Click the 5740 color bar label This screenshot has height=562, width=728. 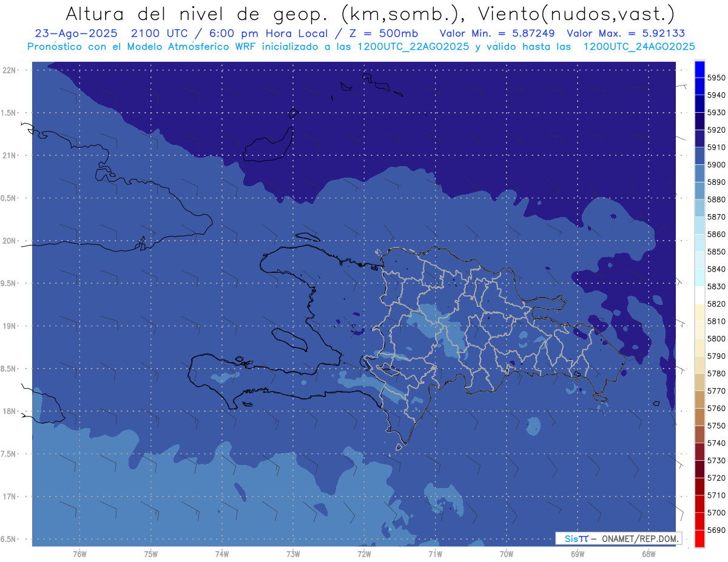716,443
